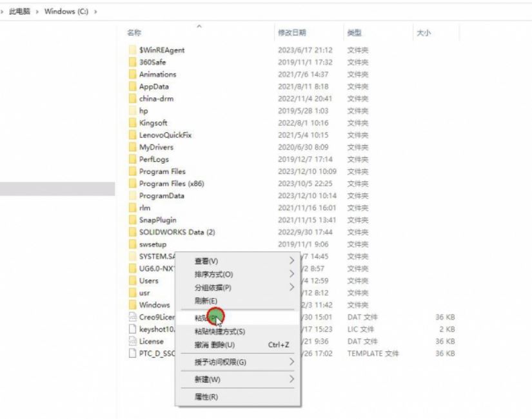Screen dimensions: 532x419
Task: Click the 360Safe folder icon
Action: (132, 63)
